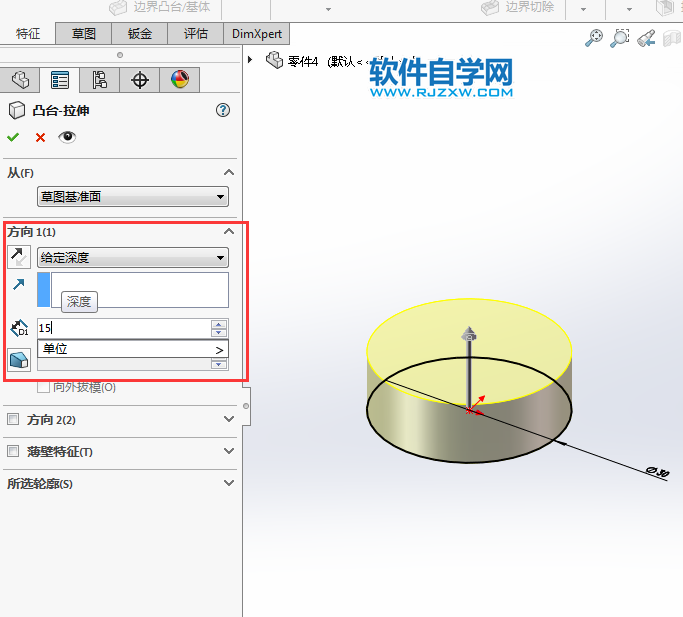Switch to the 评估 tab
Viewport: 683px width, 617px height.
click(196, 34)
